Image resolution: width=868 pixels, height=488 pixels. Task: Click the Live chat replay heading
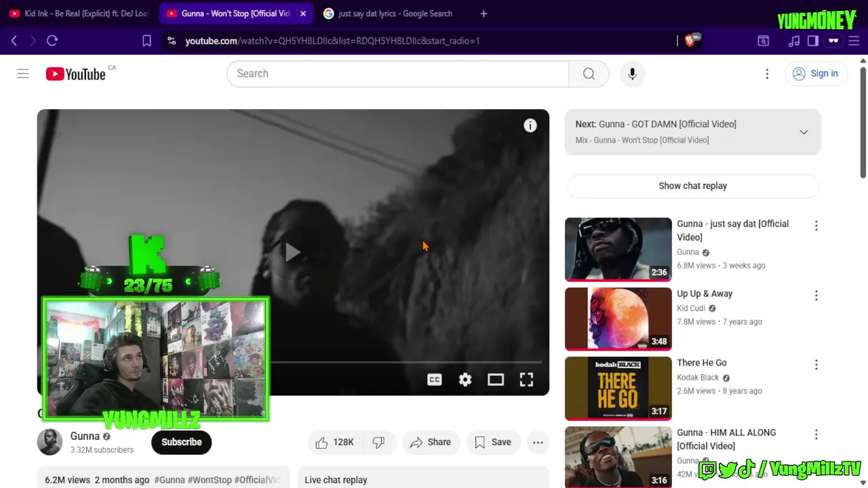coord(336,480)
